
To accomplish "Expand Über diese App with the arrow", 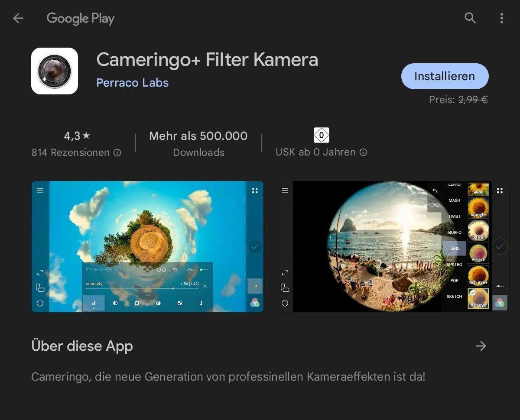I will pyautogui.click(x=481, y=346).
